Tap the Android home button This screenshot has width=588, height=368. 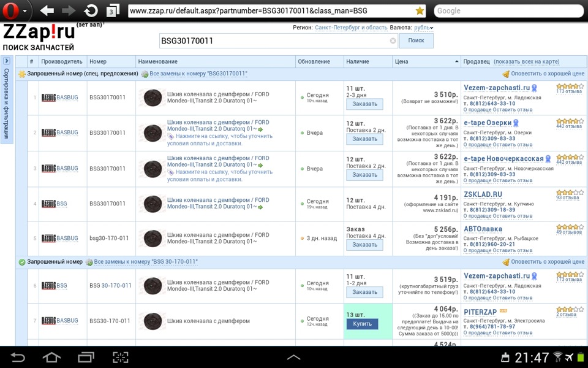pyautogui.click(x=51, y=357)
